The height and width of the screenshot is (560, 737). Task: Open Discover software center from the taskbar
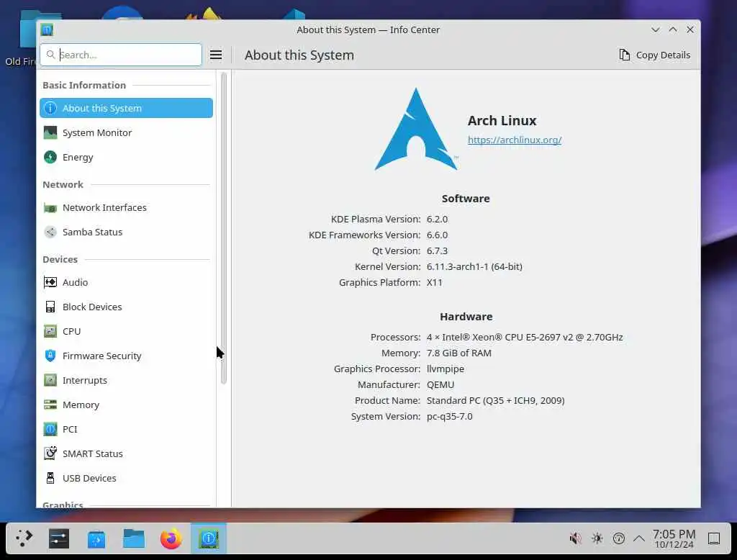96,538
